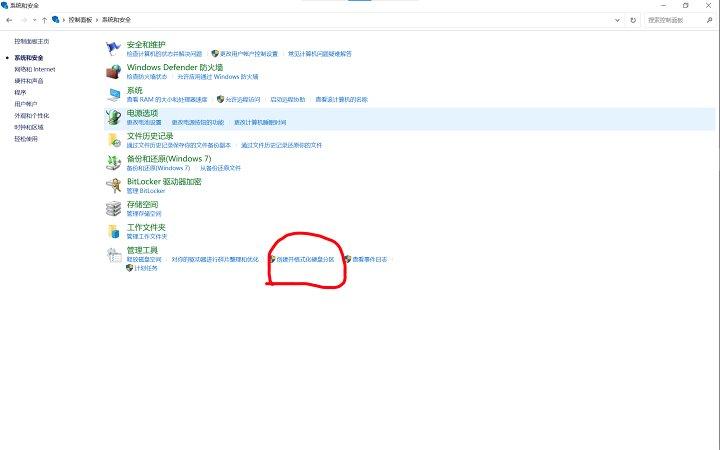
Task: Click 控制面板 in the breadcrumb path
Action: (80, 20)
